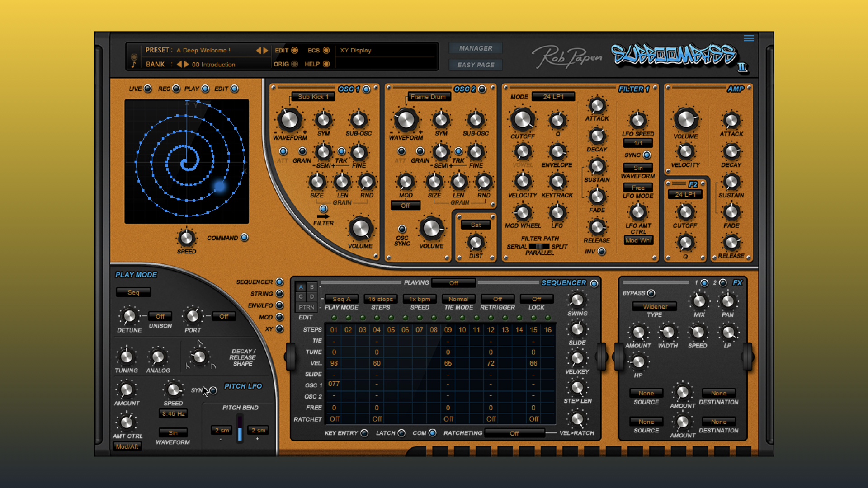Select the ENV/LFO panel tab
Screen dimensions: 868x488
pyautogui.click(x=279, y=305)
